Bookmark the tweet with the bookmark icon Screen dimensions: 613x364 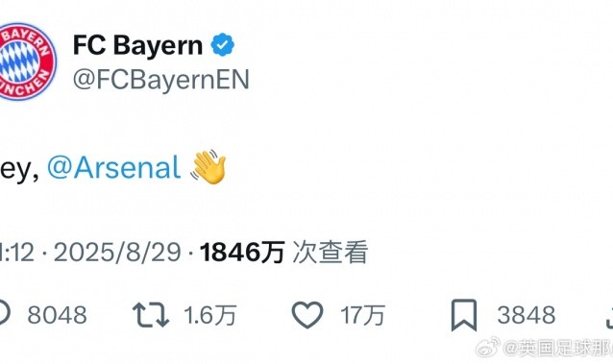464,315
